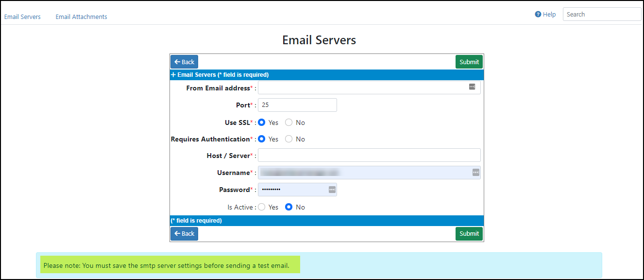Select Yes for Requires Authentication
644x280 pixels.
262,139
